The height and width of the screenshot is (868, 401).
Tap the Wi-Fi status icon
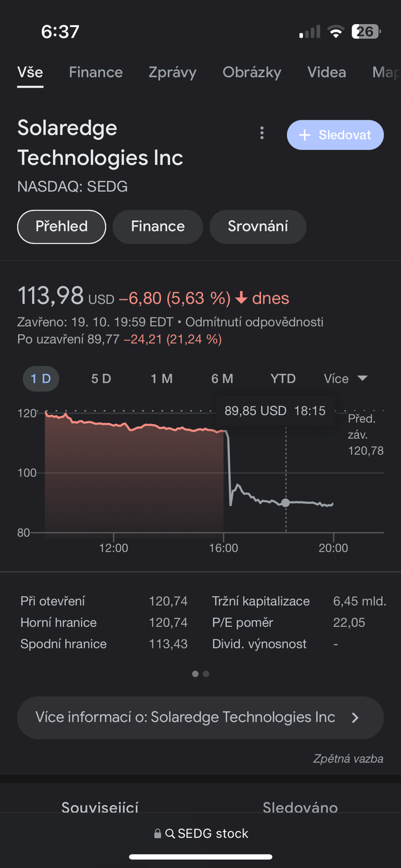click(x=336, y=32)
